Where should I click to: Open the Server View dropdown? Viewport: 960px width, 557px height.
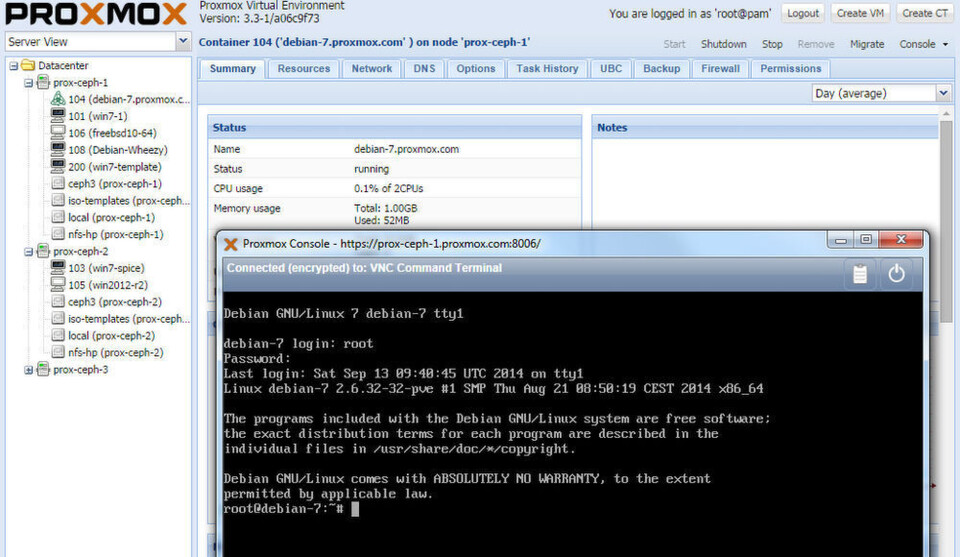click(182, 42)
